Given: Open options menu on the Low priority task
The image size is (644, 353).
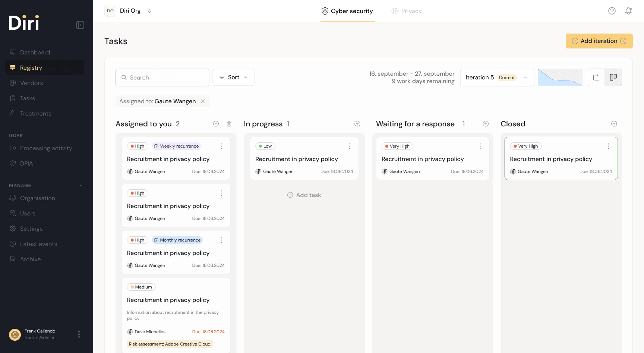Looking at the screenshot, I should [x=350, y=146].
